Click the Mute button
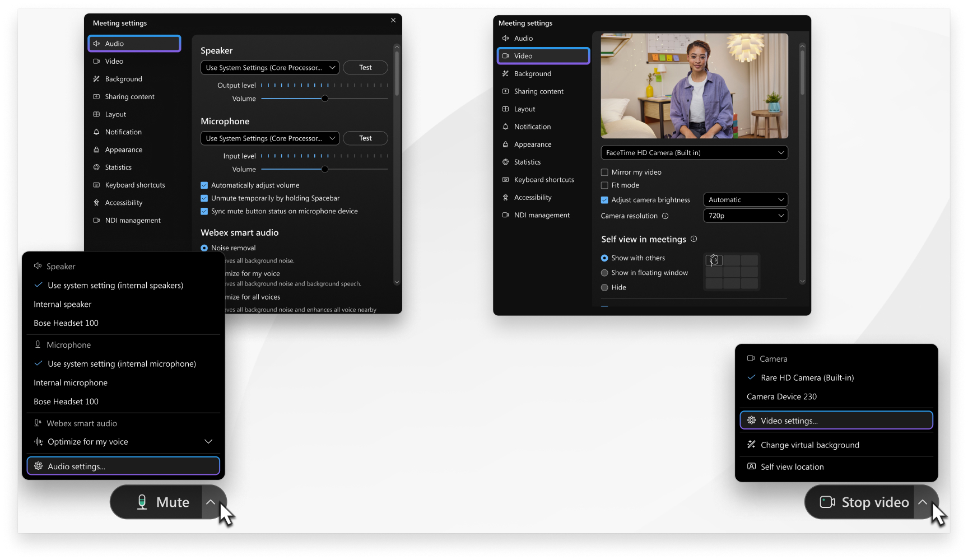The height and width of the screenshot is (560, 968). tap(156, 502)
